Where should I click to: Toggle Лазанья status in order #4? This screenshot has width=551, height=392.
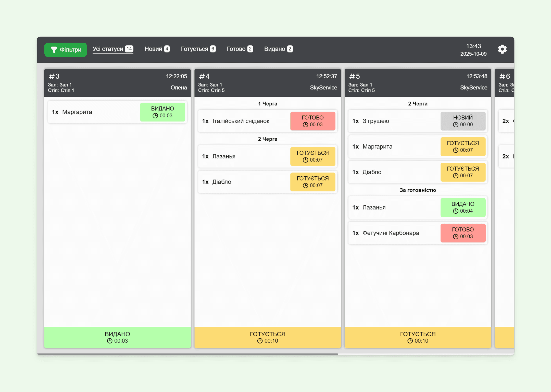tap(312, 156)
